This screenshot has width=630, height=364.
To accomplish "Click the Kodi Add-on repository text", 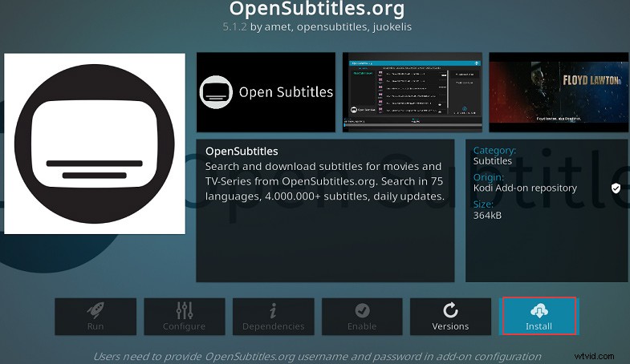I will pyautogui.click(x=525, y=188).
